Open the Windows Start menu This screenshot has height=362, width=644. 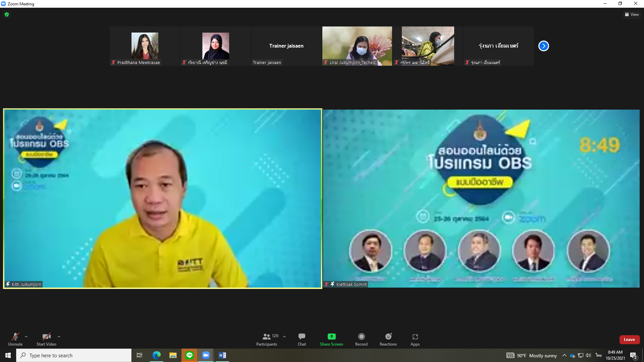pyautogui.click(x=8, y=355)
